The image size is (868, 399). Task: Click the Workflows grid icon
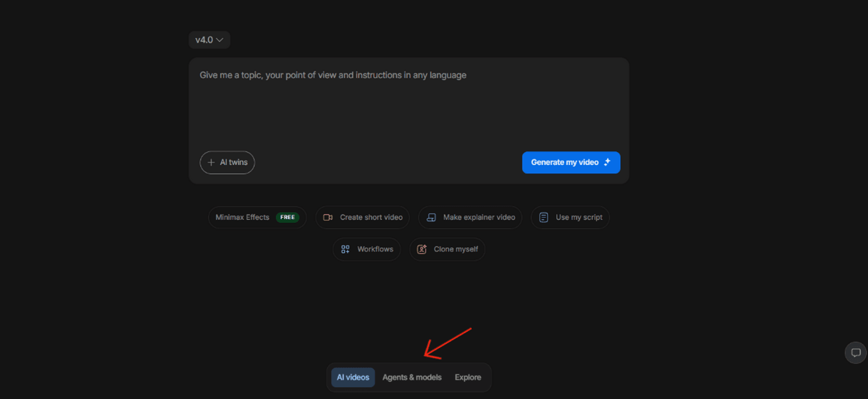point(346,249)
